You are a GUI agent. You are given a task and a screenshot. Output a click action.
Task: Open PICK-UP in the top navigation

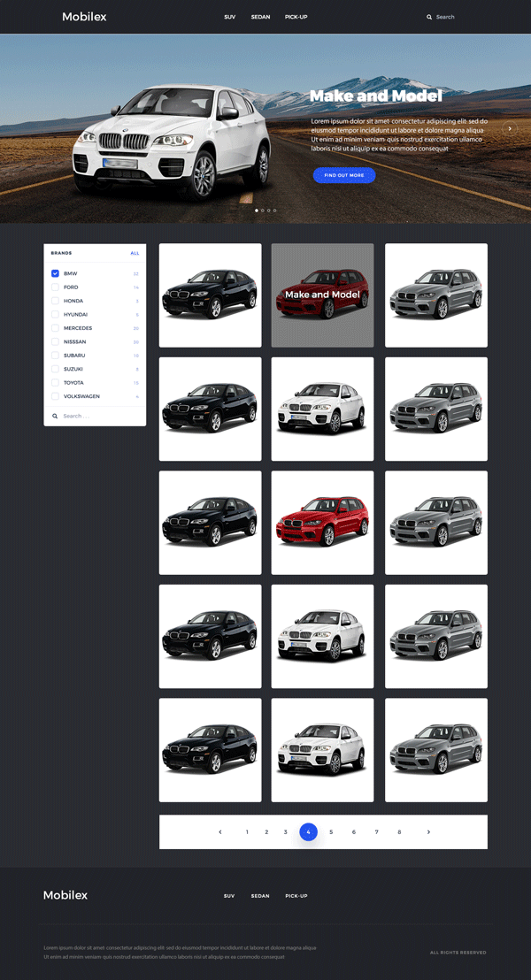296,17
